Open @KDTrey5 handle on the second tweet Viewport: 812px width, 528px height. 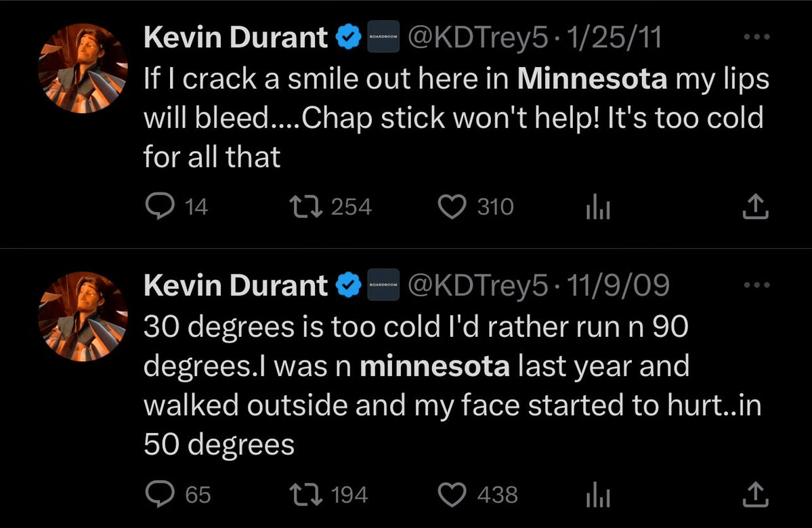(477, 285)
